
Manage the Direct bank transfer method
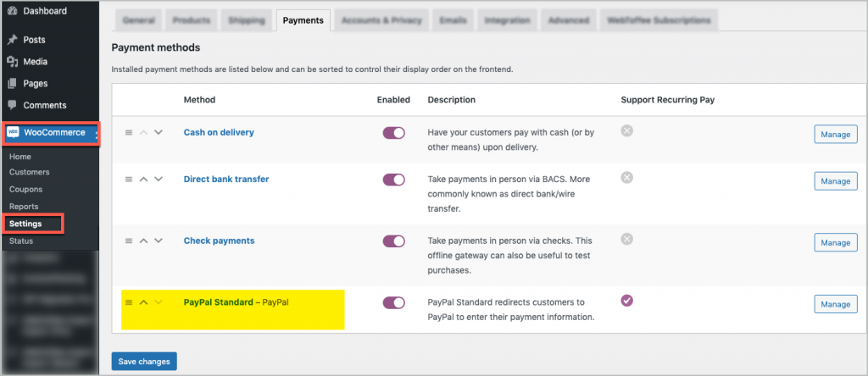point(835,181)
